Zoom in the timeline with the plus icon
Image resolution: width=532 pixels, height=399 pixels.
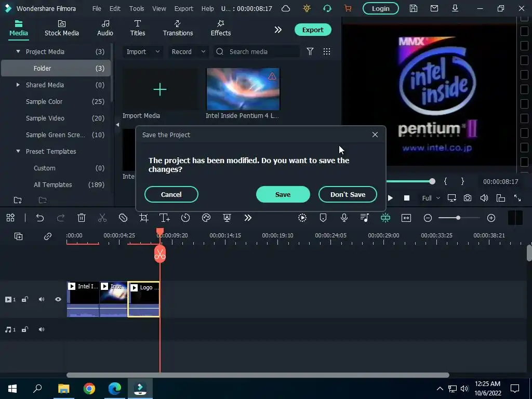coord(491,218)
